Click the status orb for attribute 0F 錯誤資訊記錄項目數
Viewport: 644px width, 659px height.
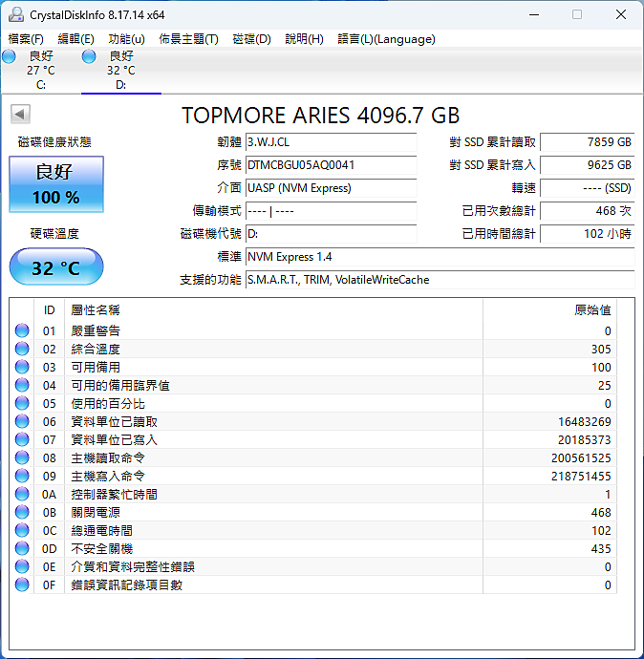click(22, 585)
